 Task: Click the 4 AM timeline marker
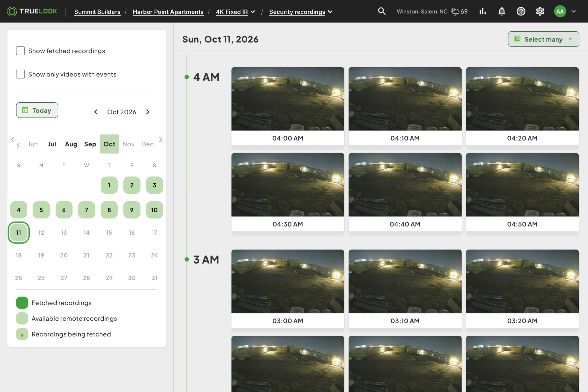click(186, 77)
